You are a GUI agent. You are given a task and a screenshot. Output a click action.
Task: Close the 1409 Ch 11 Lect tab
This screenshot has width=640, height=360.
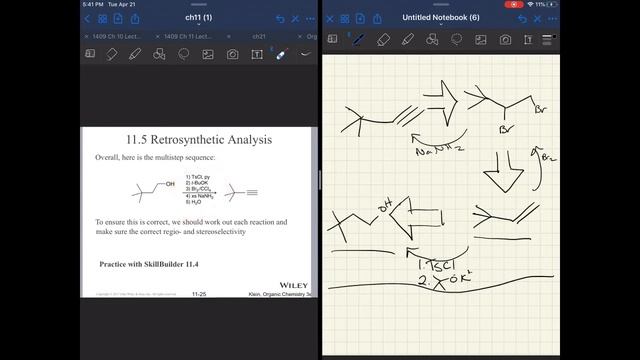[x=158, y=36]
